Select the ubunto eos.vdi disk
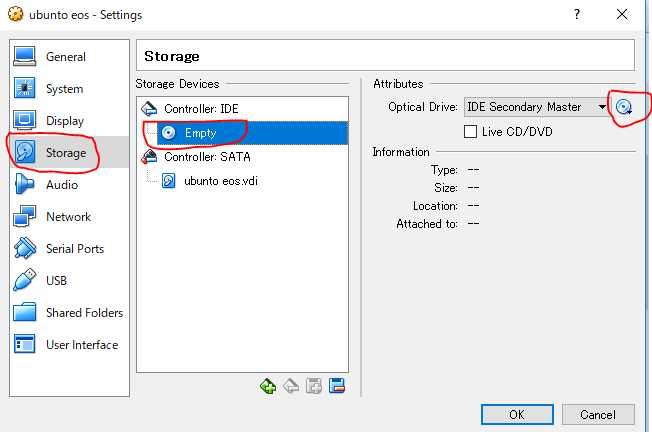 pos(220,181)
